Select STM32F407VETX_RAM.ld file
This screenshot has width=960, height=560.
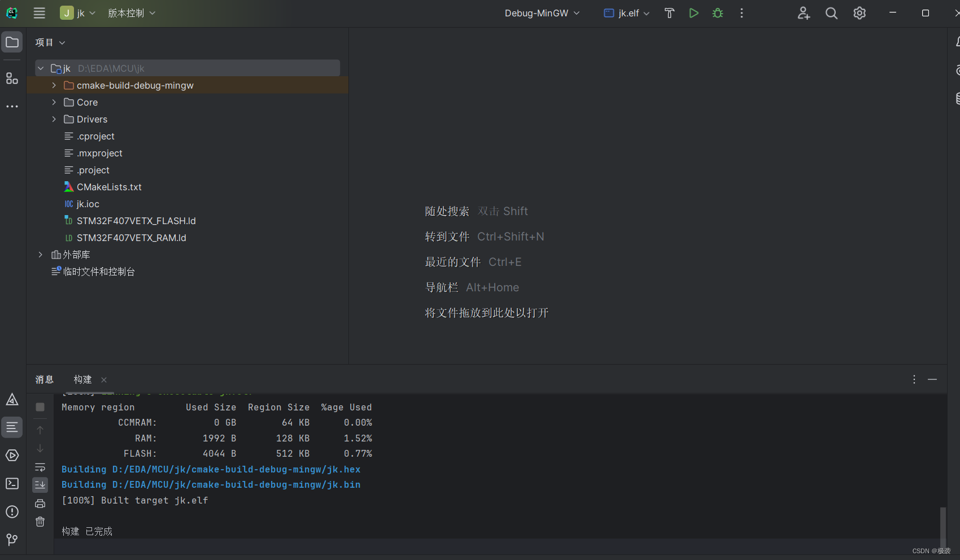(x=125, y=238)
